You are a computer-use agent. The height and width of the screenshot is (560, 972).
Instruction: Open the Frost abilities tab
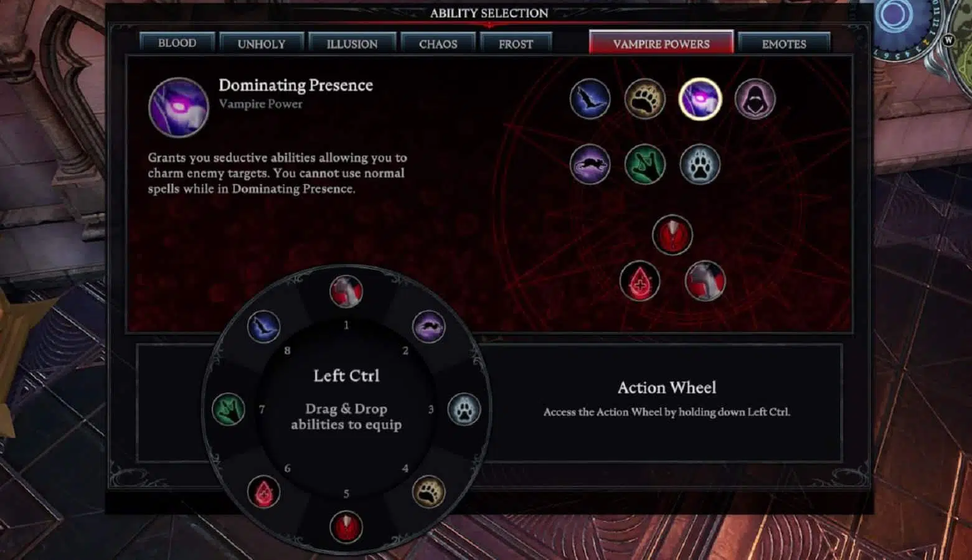click(x=516, y=44)
